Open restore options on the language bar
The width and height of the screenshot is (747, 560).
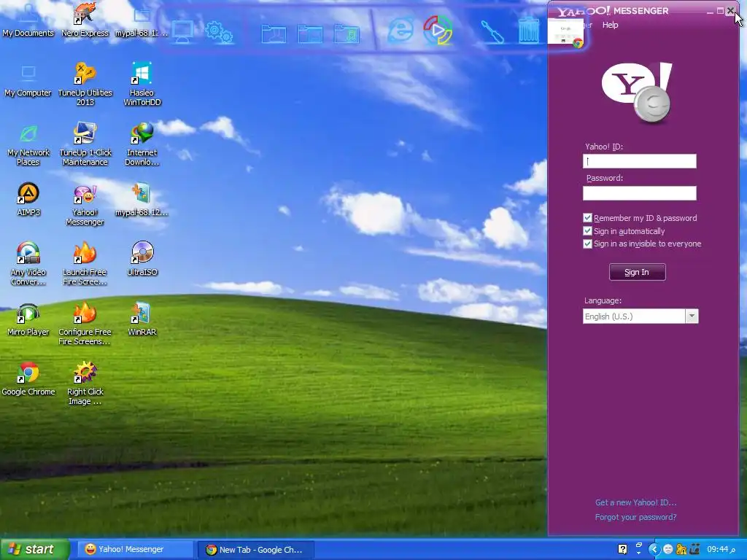[x=638, y=545]
